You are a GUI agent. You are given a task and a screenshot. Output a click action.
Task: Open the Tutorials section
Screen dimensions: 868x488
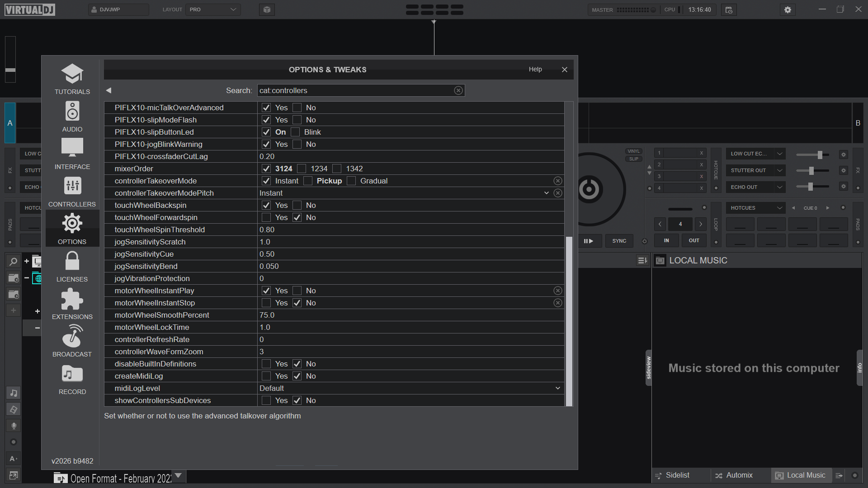point(72,79)
